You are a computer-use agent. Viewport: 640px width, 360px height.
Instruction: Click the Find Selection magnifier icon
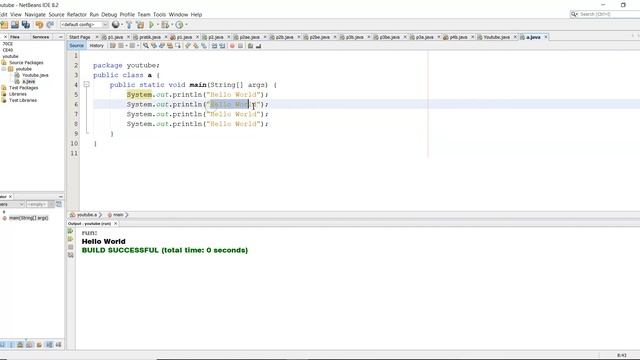(x=146, y=46)
